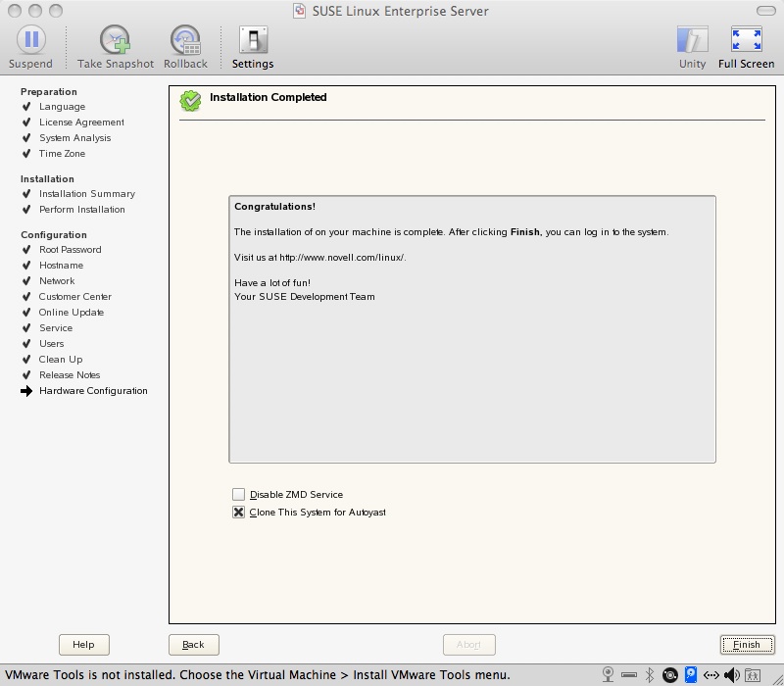Select the Network step
The image size is (784, 686).
[57, 281]
